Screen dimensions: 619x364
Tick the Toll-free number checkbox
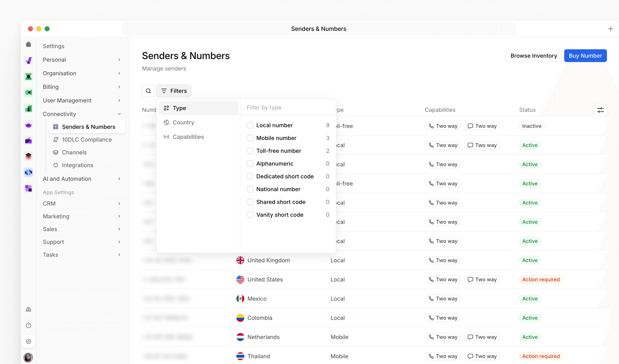coord(250,151)
